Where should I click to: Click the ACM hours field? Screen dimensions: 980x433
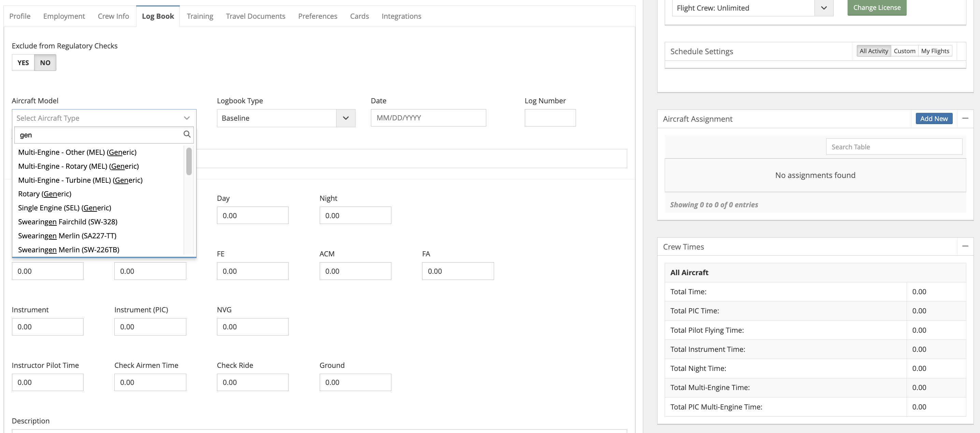355,271
